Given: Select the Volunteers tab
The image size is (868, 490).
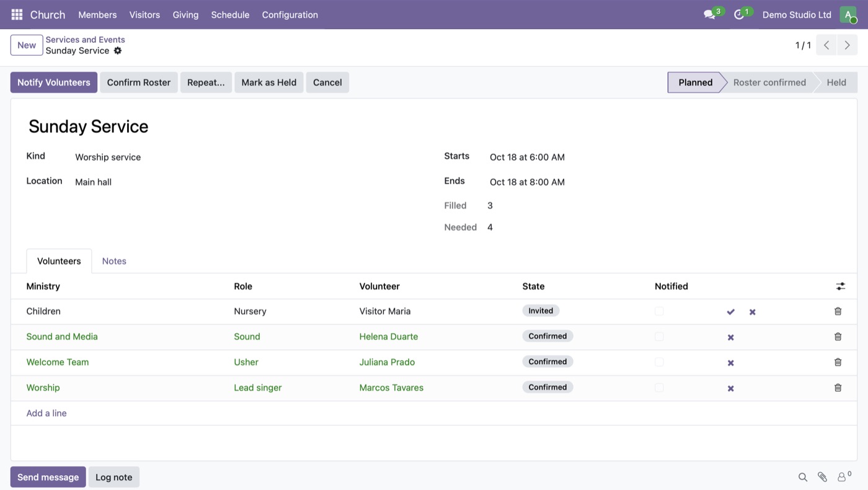Looking at the screenshot, I should pos(59,261).
